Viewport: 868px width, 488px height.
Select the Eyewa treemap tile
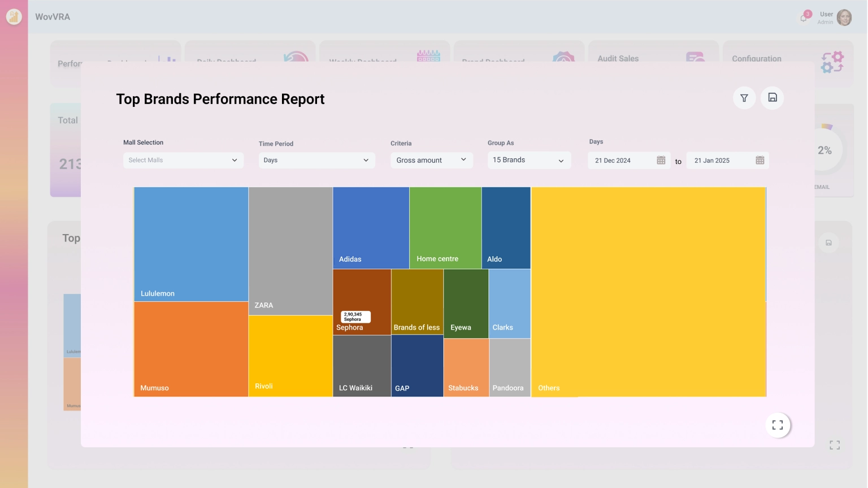pyautogui.click(x=466, y=304)
